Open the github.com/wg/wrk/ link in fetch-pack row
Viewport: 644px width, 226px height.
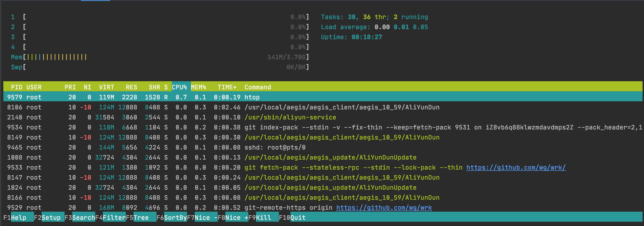coord(516,167)
